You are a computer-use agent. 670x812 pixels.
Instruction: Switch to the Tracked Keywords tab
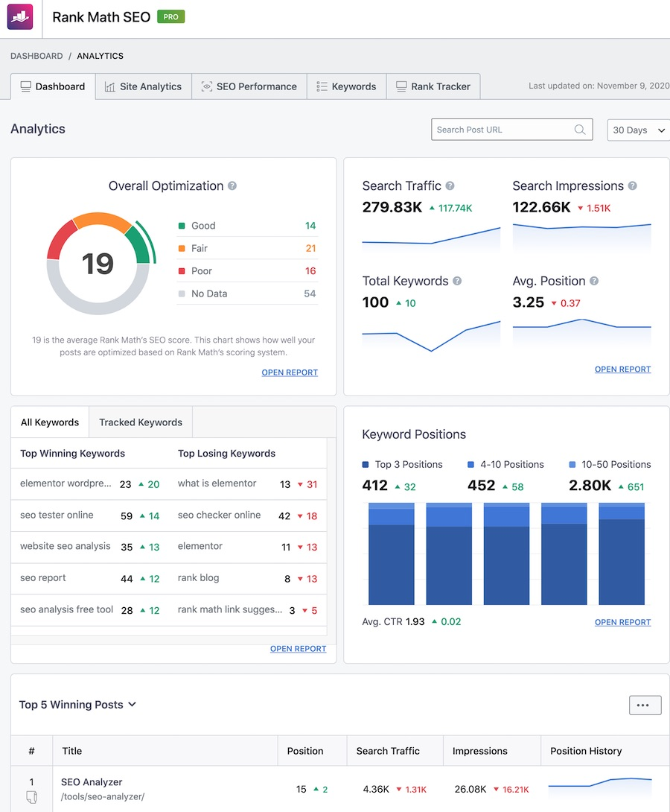pyautogui.click(x=140, y=422)
